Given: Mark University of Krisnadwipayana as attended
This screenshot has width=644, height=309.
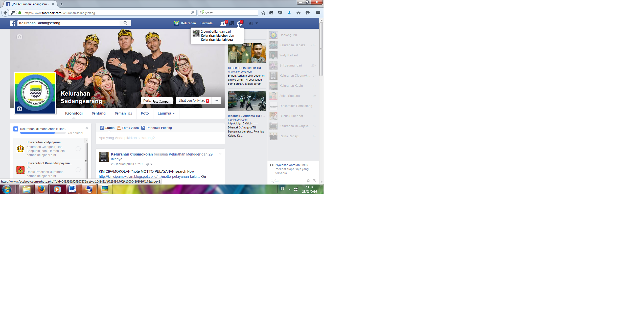Looking at the screenshot, I should (78, 170).
